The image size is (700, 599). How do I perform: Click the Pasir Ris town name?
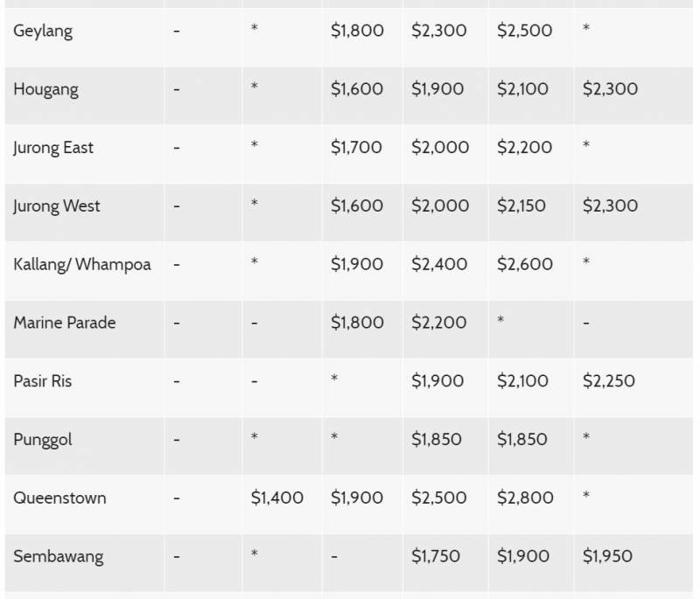click(43, 381)
